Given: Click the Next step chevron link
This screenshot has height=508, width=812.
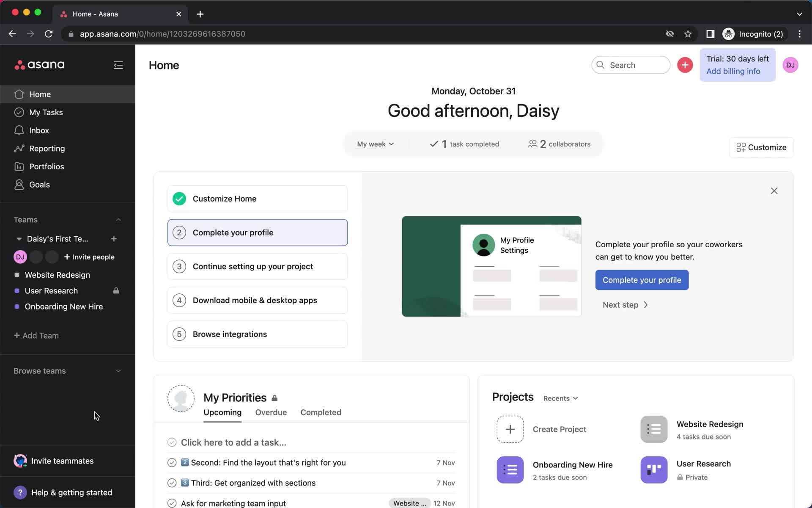Looking at the screenshot, I should click(625, 305).
